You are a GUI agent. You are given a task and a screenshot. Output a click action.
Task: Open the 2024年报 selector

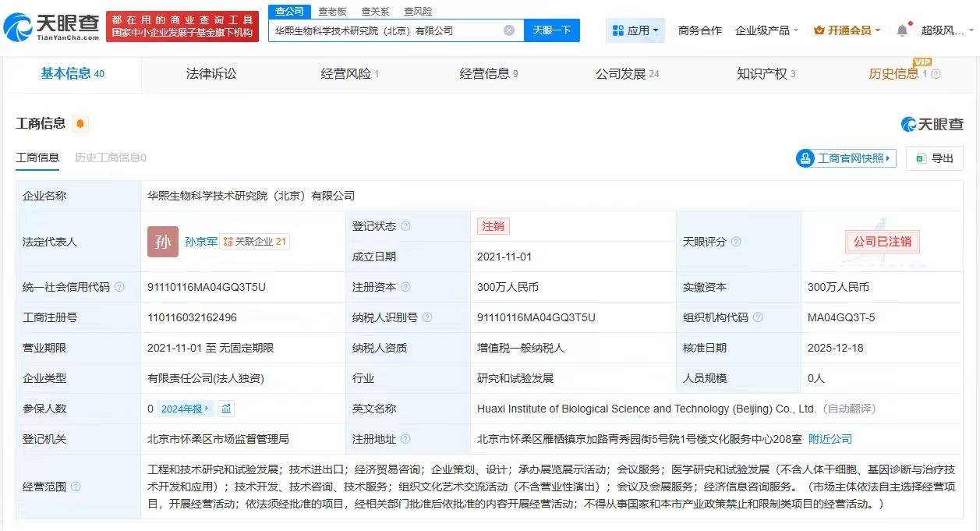[186, 409]
